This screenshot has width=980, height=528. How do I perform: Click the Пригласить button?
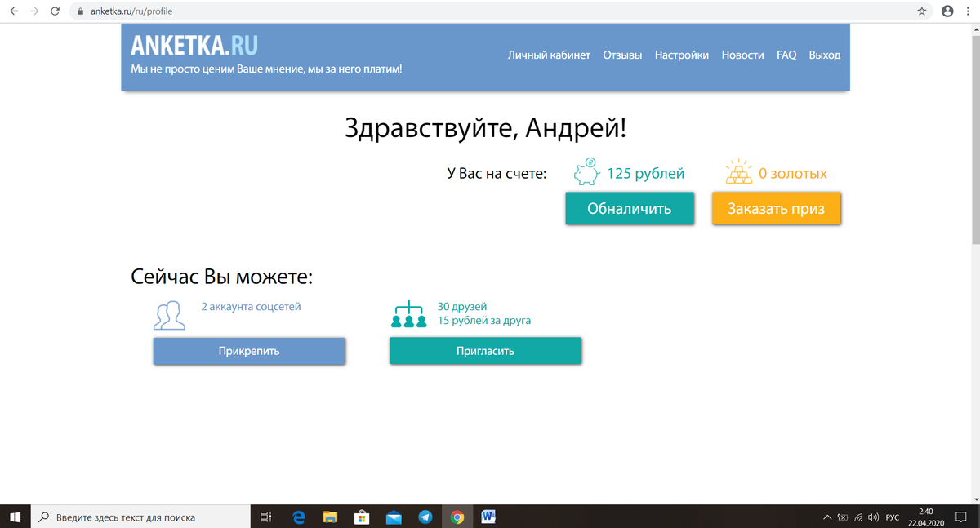(x=485, y=352)
